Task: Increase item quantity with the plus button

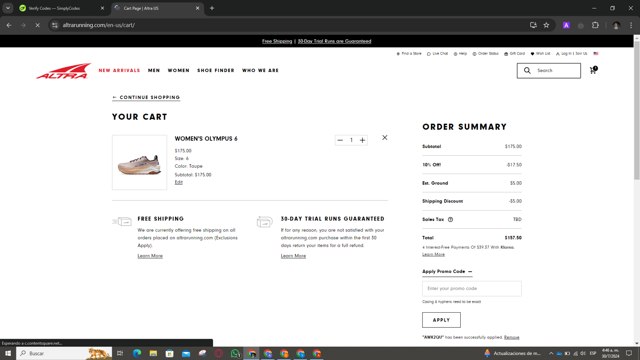Action: (x=362, y=140)
